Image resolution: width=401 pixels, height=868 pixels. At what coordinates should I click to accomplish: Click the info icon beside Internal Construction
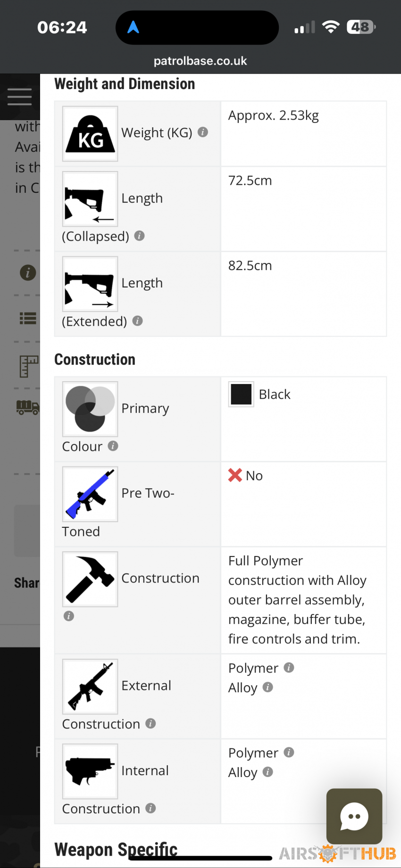click(x=150, y=808)
